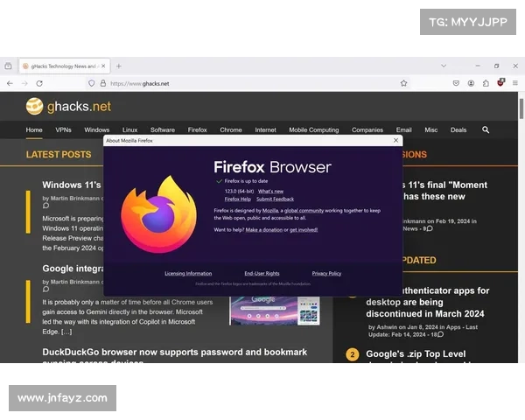Click the ghacks.net site logo
Image resolution: width=525 pixels, height=420 pixels.
[68, 107]
